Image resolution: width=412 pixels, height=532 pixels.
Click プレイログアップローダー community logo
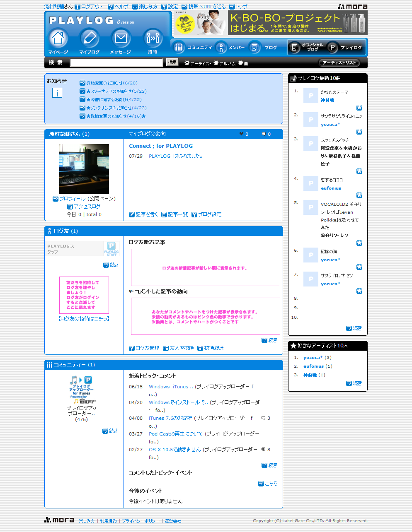(82, 390)
